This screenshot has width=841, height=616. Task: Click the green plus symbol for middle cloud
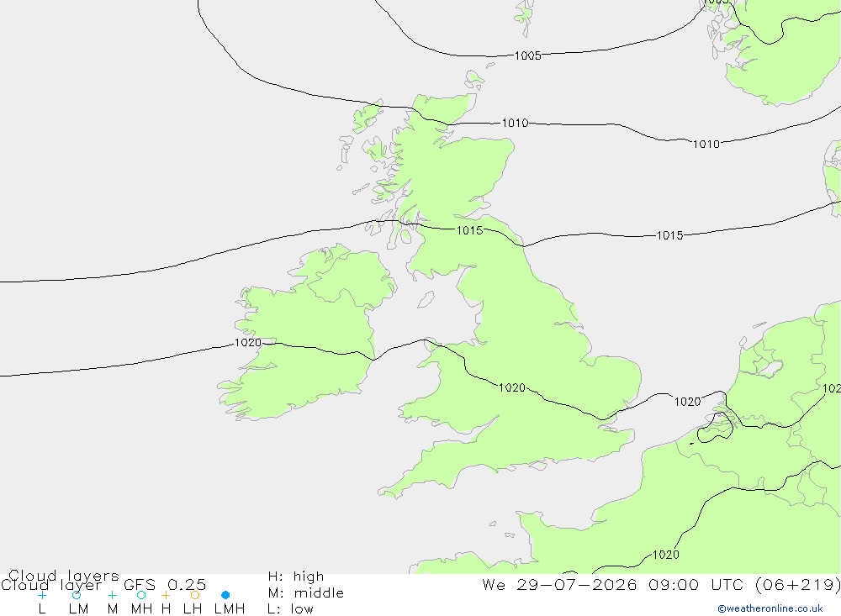point(112,595)
